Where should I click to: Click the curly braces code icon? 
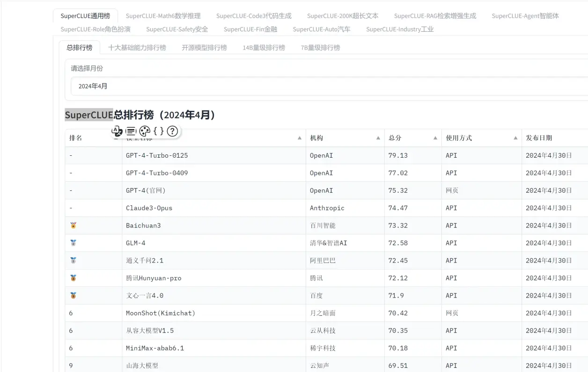pos(159,131)
